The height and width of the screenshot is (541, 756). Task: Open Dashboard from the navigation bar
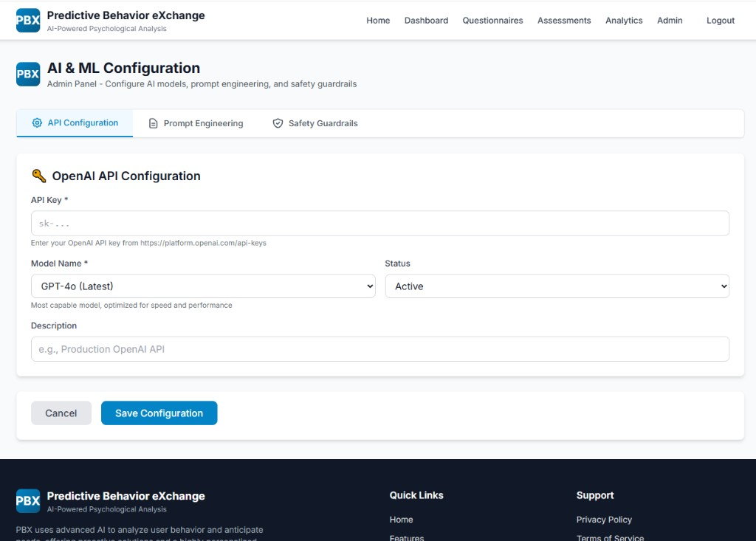click(426, 20)
